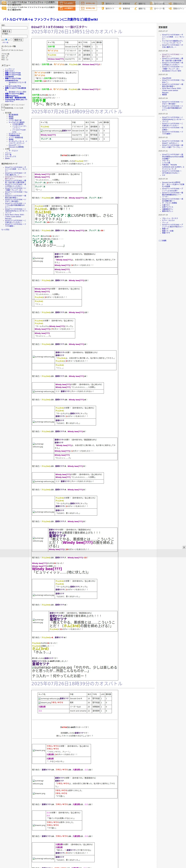The width and height of the screenshot is (186, 868).
Task: Open 初めての方へ in the menu
Action: pos(10,71)
